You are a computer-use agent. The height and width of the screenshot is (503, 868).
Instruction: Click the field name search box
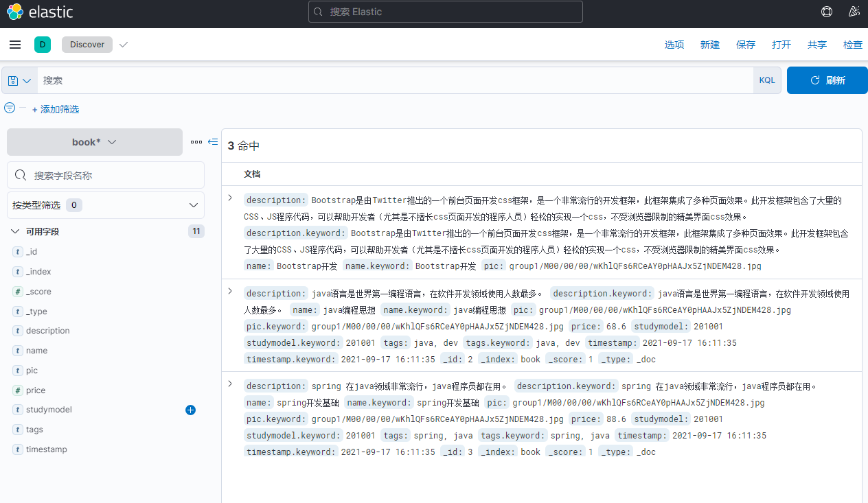[106, 175]
